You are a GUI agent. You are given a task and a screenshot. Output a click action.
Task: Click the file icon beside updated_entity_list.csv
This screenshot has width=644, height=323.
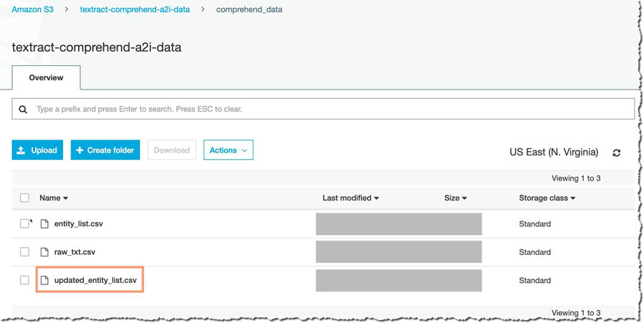(x=44, y=280)
